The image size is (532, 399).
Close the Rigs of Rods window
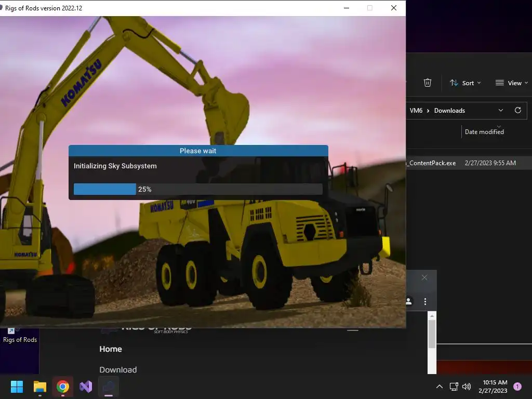tap(394, 8)
